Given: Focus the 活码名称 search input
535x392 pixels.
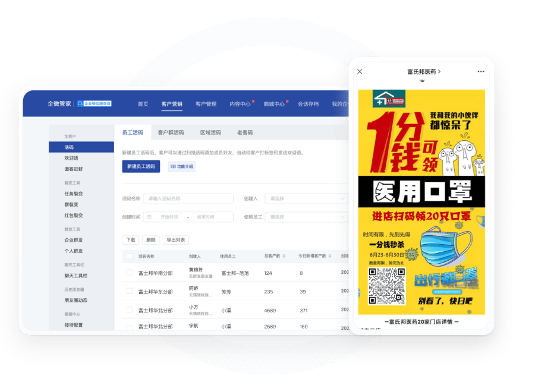Looking at the screenshot, I should [188, 198].
